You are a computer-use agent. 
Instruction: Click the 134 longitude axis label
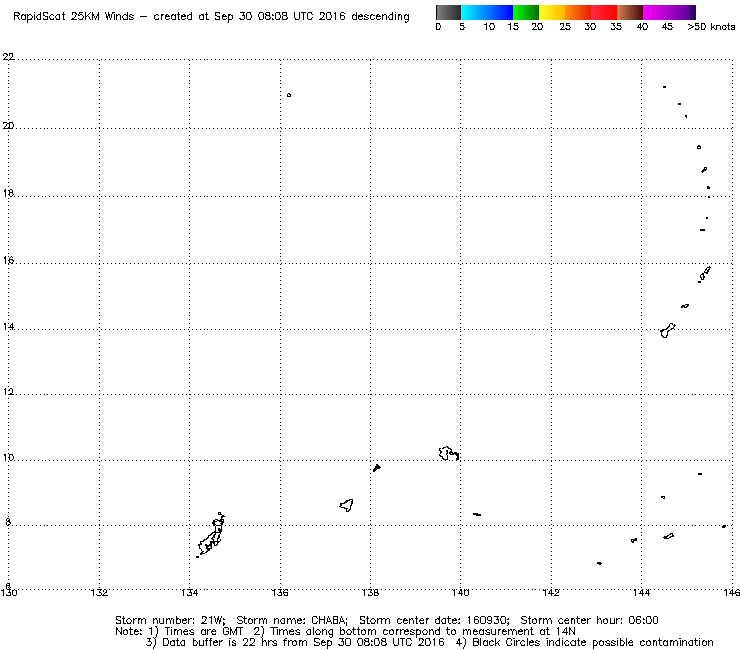pos(189,592)
